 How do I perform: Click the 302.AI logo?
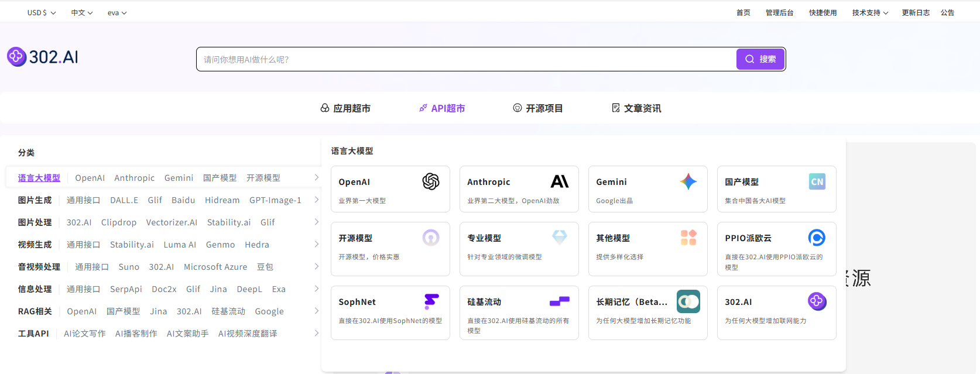point(43,57)
